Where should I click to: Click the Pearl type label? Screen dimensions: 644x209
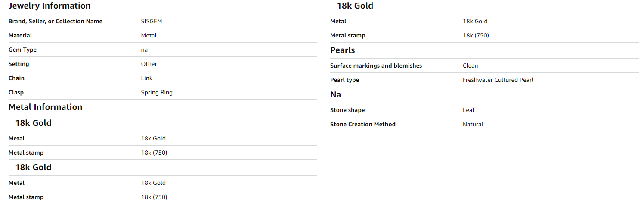click(344, 80)
